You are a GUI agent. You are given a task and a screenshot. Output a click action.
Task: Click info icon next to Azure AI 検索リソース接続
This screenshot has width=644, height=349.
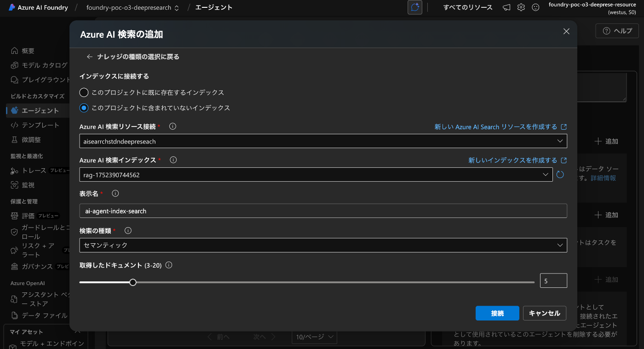click(x=173, y=126)
